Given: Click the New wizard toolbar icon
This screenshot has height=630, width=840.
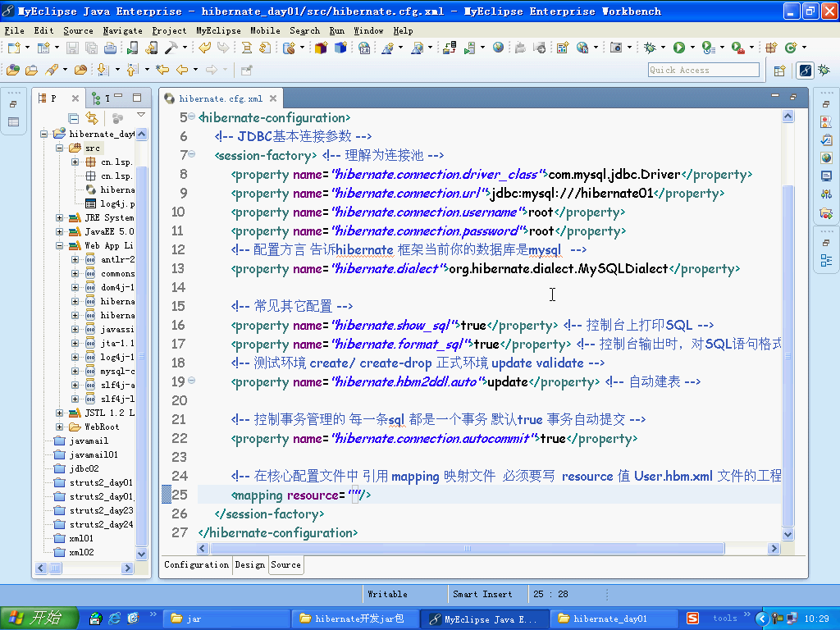Looking at the screenshot, I should [x=14, y=48].
